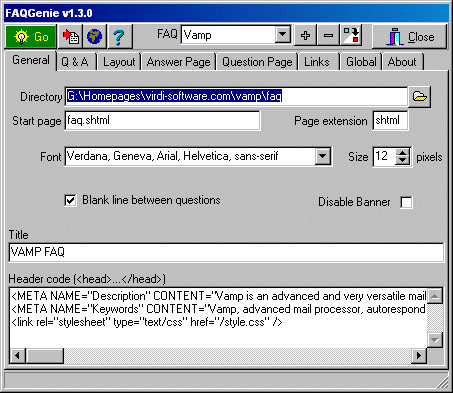Screen dimensions: 453x393
Task: Remove the FAQ with minus button
Action: tap(328, 35)
